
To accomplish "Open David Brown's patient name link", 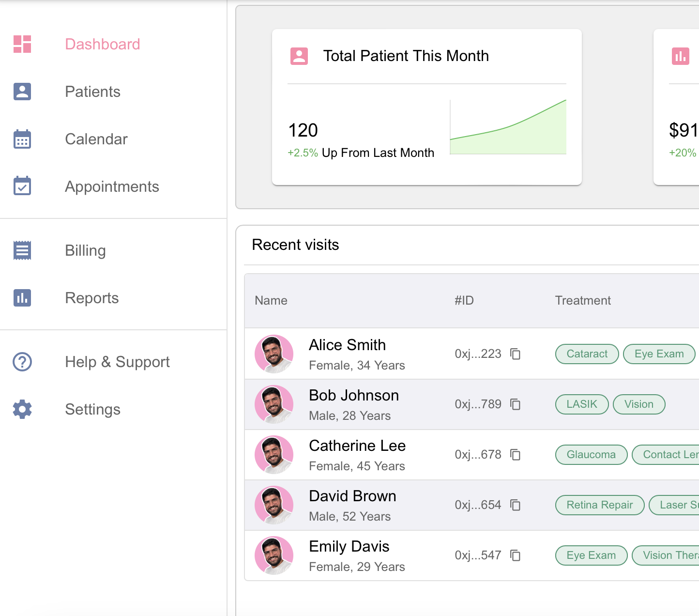I will click(352, 496).
